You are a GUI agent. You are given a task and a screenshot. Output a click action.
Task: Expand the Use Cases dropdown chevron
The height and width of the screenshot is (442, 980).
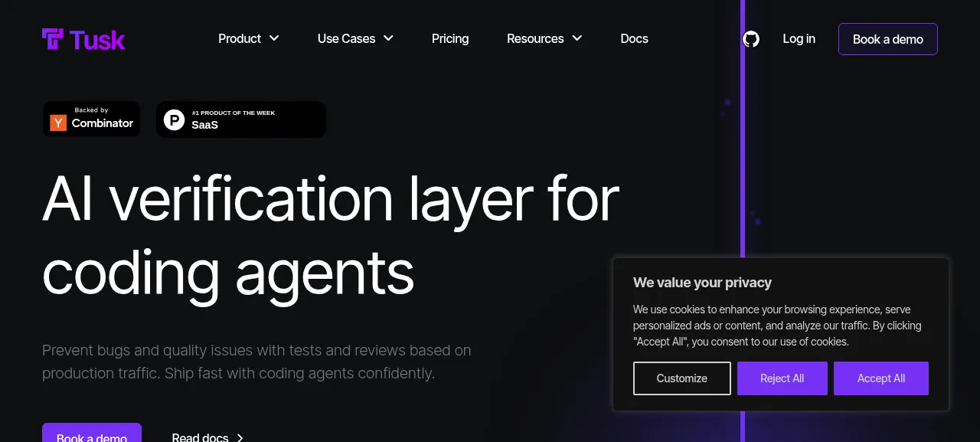pos(388,38)
